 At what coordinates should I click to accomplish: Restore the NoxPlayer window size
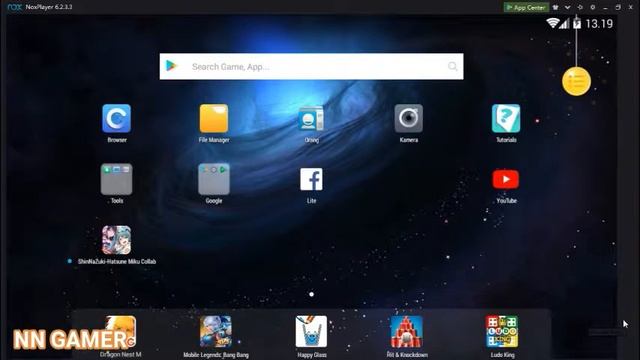click(x=618, y=7)
